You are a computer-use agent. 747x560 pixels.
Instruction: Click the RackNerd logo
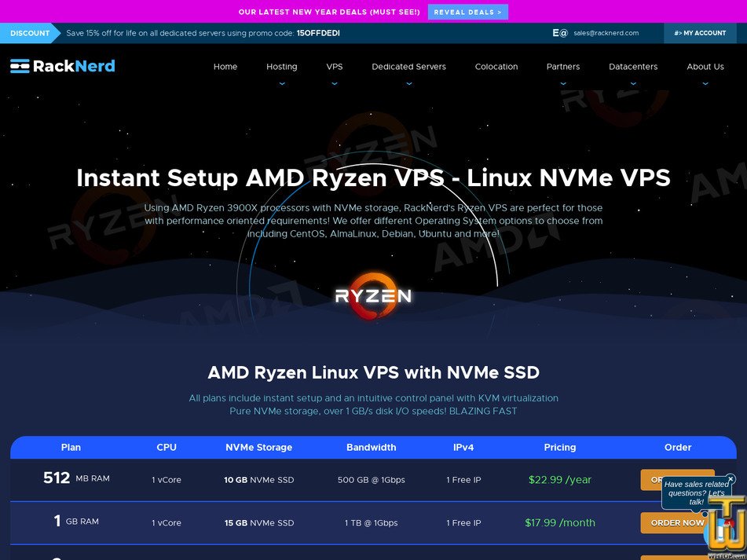pyautogui.click(x=61, y=66)
